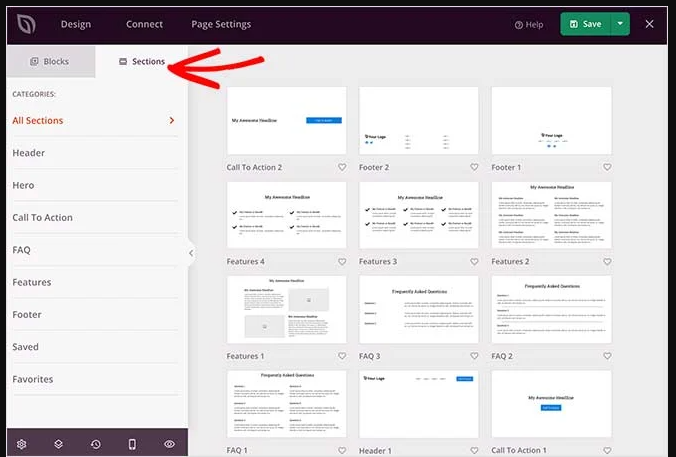The width and height of the screenshot is (676, 457).
Task: Switch to the Blocks tab
Action: (48, 61)
